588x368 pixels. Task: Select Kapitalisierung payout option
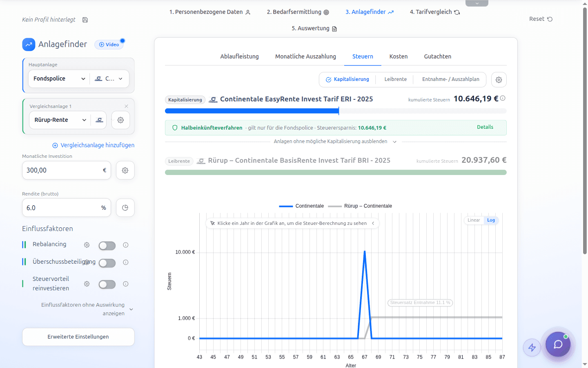click(x=347, y=79)
